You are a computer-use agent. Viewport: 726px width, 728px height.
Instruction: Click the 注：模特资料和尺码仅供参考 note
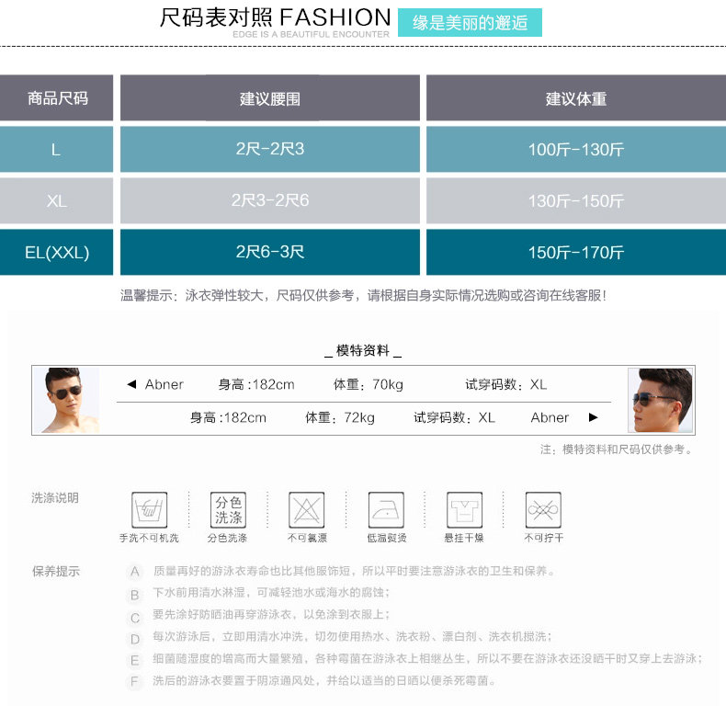click(616, 449)
